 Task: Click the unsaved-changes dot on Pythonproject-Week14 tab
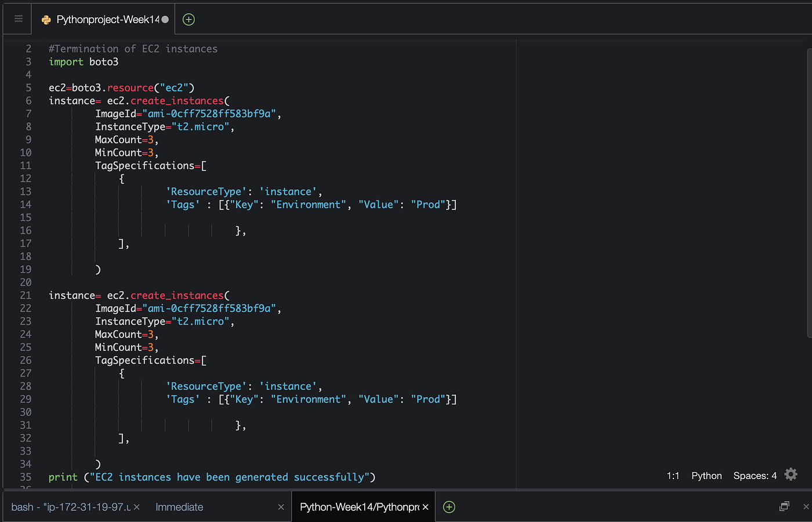coord(166,19)
